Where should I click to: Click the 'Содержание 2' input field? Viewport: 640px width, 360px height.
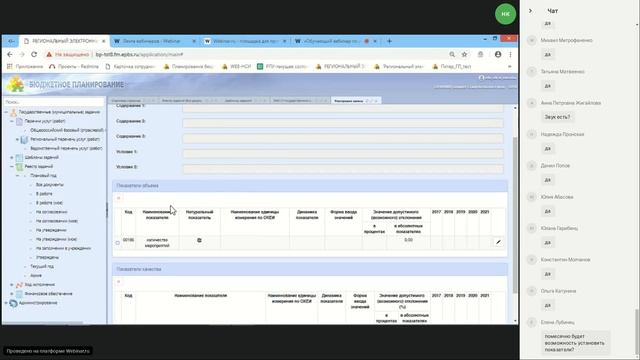[x=343, y=123]
